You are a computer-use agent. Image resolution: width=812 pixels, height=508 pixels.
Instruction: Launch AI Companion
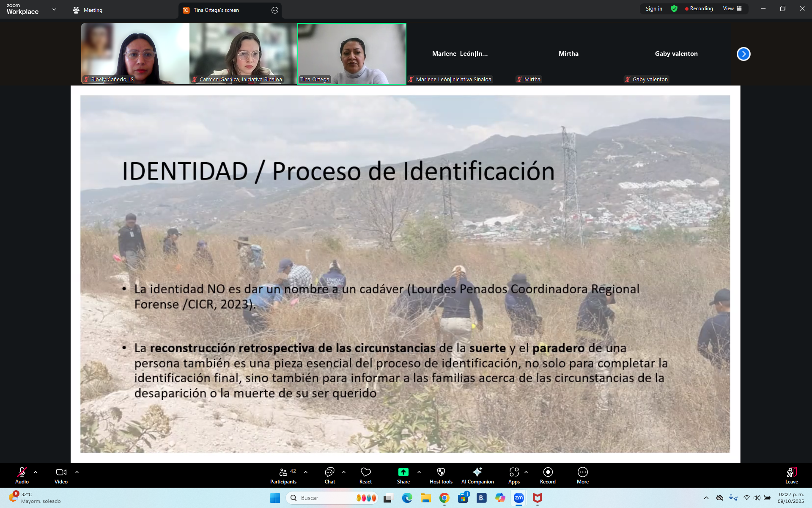coord(477,475)
